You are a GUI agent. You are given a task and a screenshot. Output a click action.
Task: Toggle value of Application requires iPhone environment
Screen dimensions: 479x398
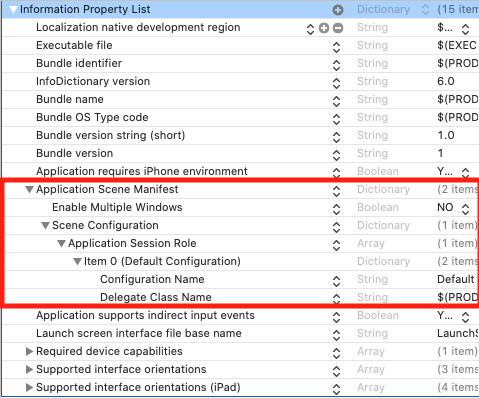point(465,172)
